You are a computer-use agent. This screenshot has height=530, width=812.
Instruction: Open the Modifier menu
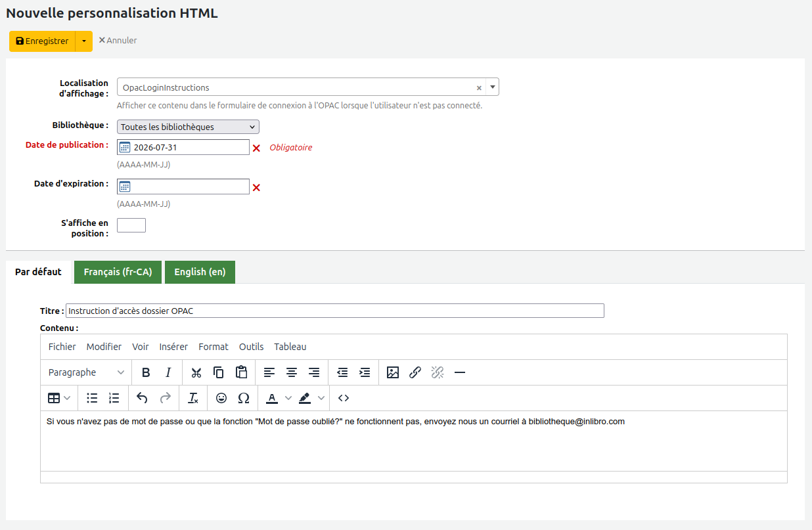pos(104,347)
